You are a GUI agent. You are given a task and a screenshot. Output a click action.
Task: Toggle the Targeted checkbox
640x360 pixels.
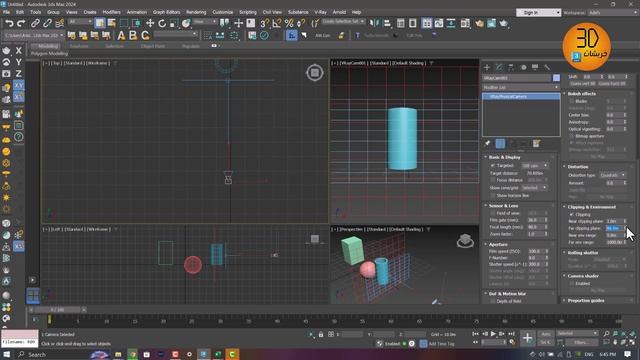click(x=493, y=166)
